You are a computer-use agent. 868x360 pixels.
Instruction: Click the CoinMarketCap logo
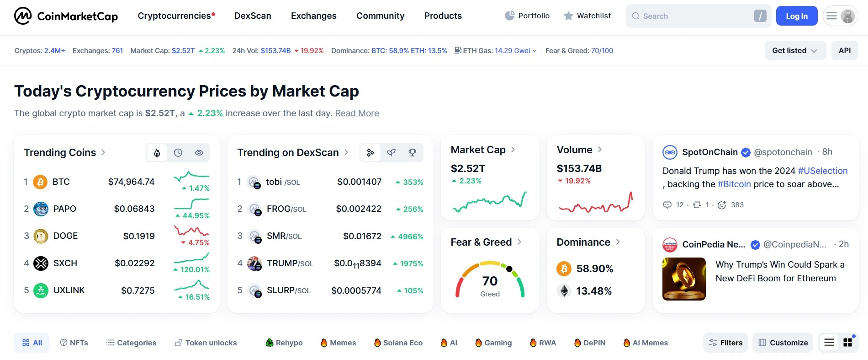coord(66,16)
